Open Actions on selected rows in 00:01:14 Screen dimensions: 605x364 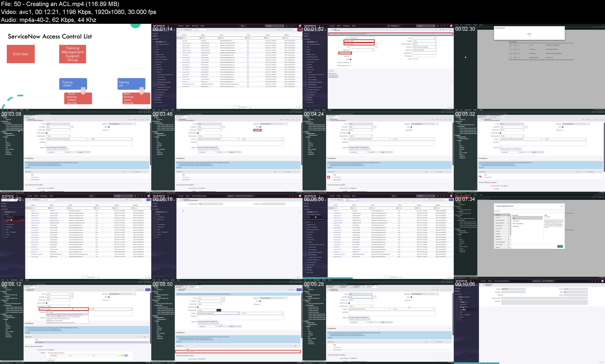(x=289, y=30)
